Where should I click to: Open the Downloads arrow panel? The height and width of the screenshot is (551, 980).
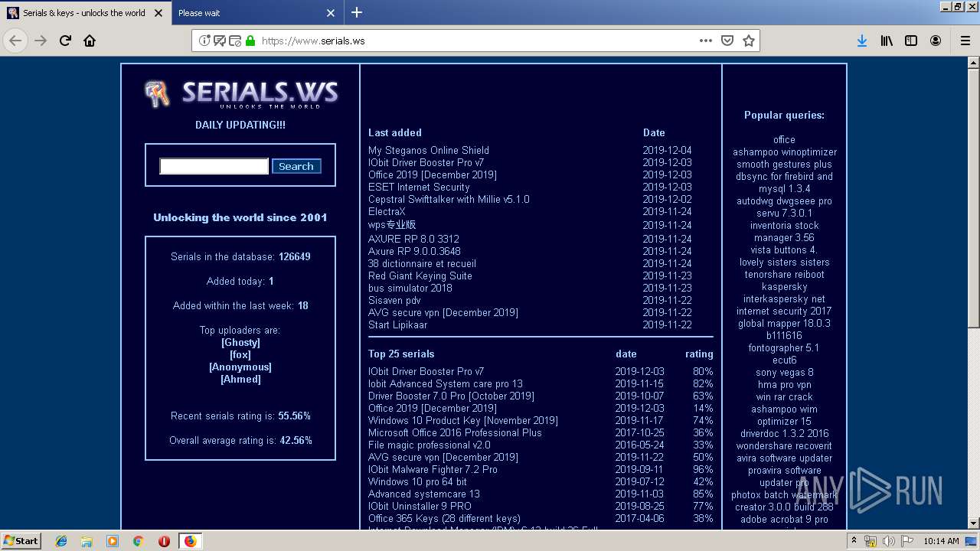[862, 41]
